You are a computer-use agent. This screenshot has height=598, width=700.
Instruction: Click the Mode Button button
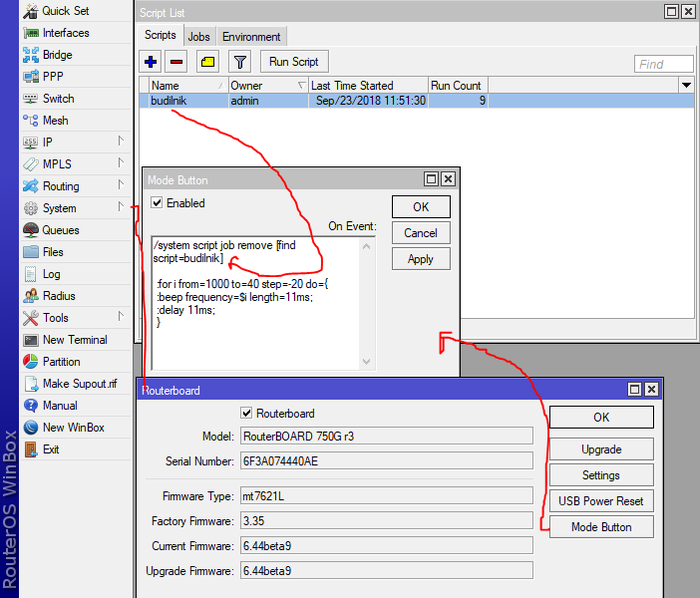(601, 527)
